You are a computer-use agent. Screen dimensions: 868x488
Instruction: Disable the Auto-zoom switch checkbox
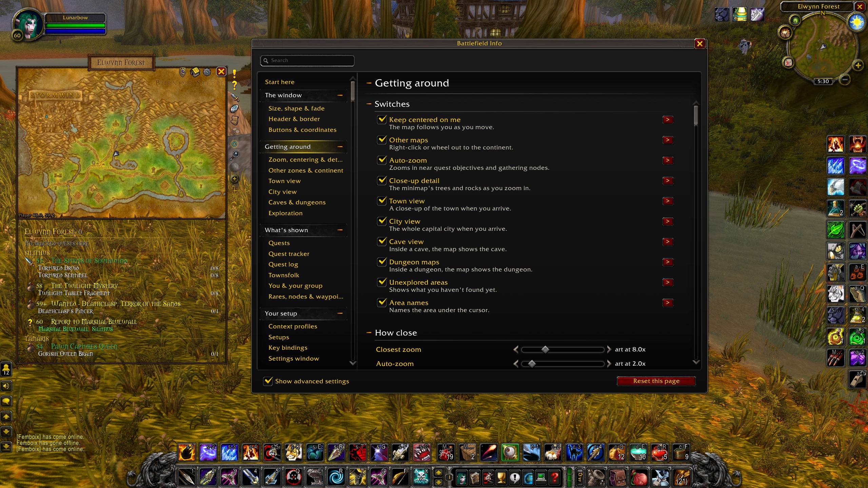(382, 160)
